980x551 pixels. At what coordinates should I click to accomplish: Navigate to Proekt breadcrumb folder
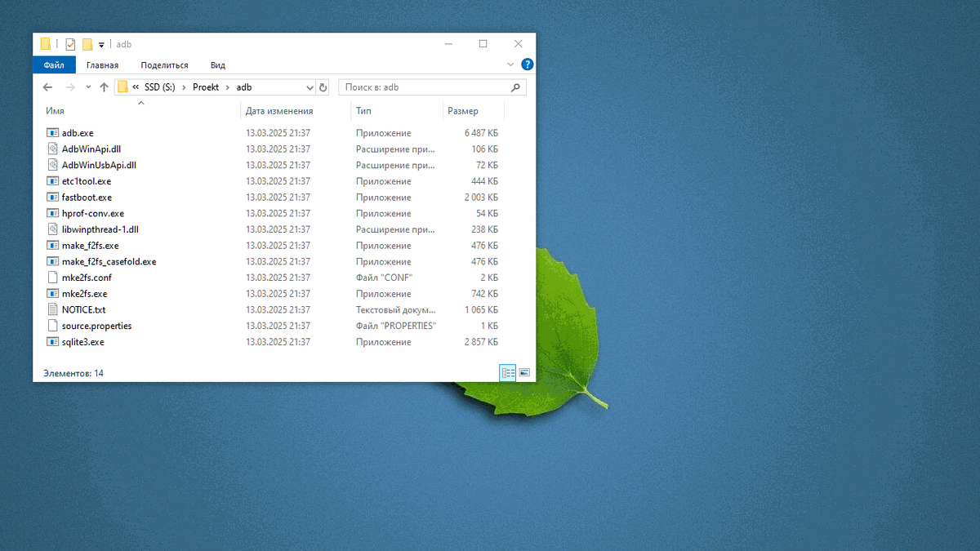pyautogui.click(x=206, y=87)
